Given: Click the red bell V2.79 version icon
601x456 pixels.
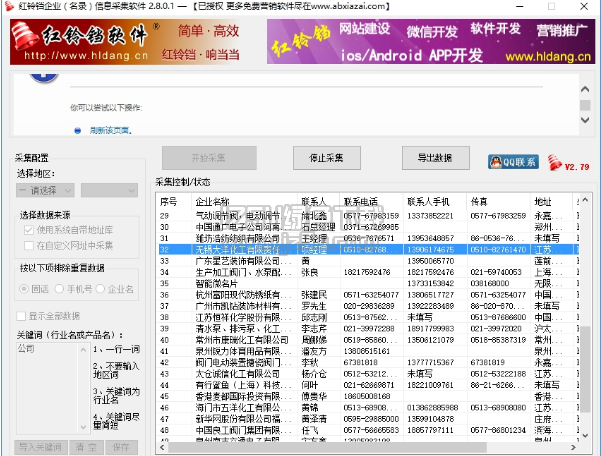Looking at the screenshot, I should tap(568, 163).
